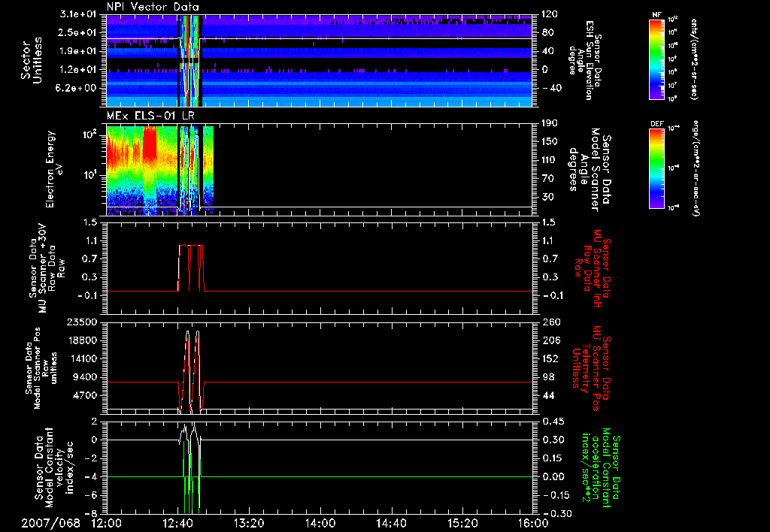Click the 'MU Scanner +30V Raw Data' axis label
The image size is (770, 532).
click(x=47, y=268)
